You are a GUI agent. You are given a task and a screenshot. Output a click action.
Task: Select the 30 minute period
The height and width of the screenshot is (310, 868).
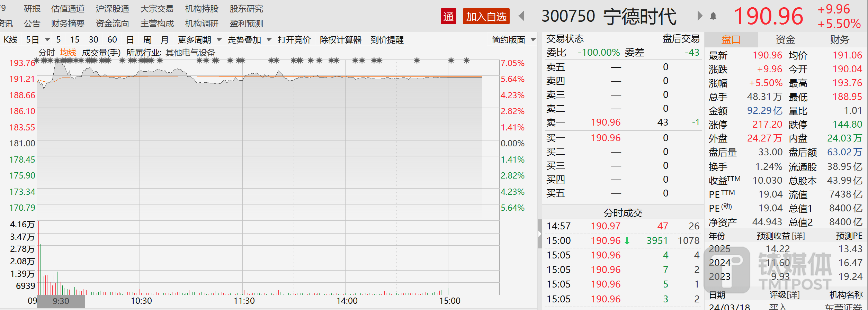point(93,40)
